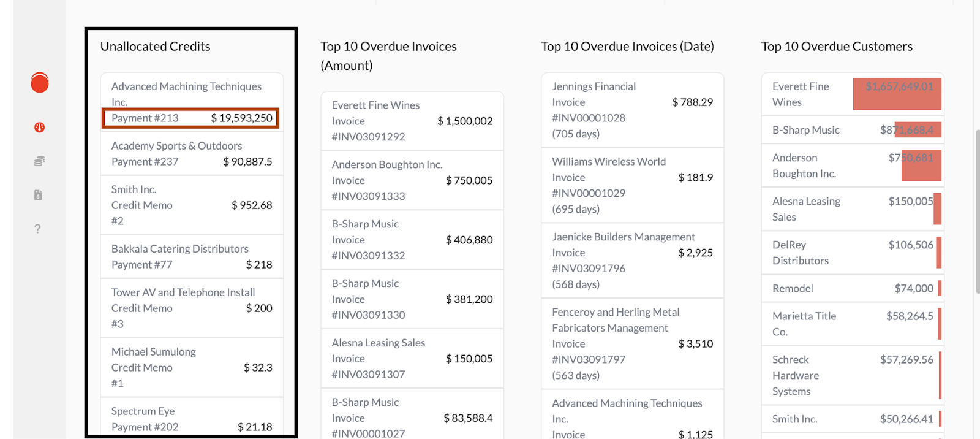Open Smith Inc. Credit Memo #2
Screen dimensions: 980x439
click(x=192, y=205)
